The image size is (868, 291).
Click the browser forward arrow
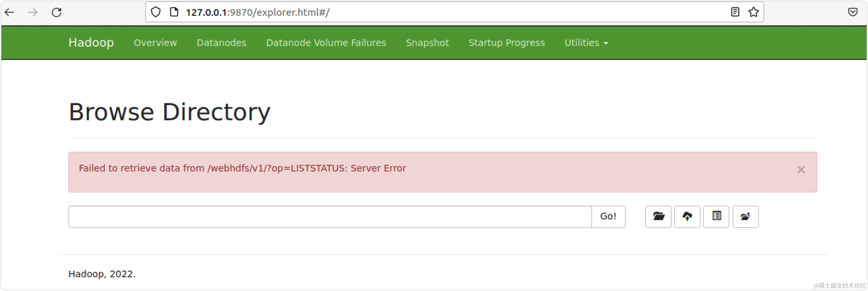[x=33, y=12]
